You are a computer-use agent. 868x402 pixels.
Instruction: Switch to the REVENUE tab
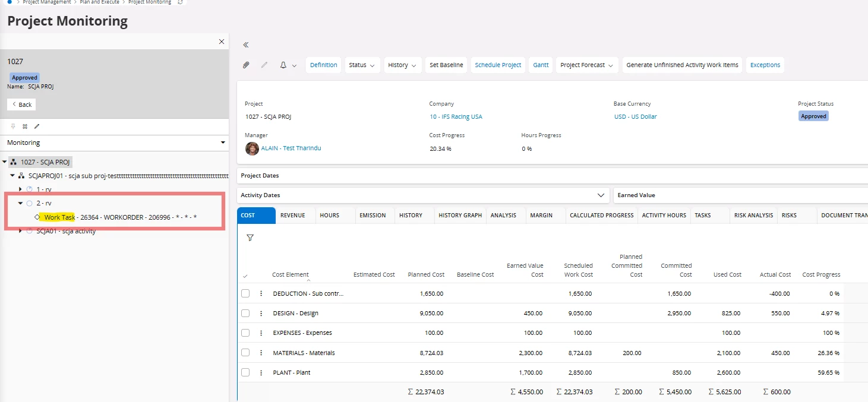[292, 215]
